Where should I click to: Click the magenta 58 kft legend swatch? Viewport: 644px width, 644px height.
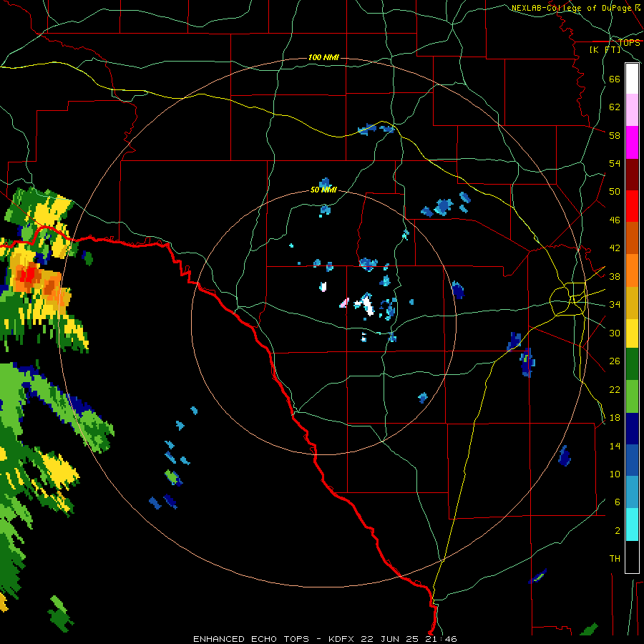(632, 142)
